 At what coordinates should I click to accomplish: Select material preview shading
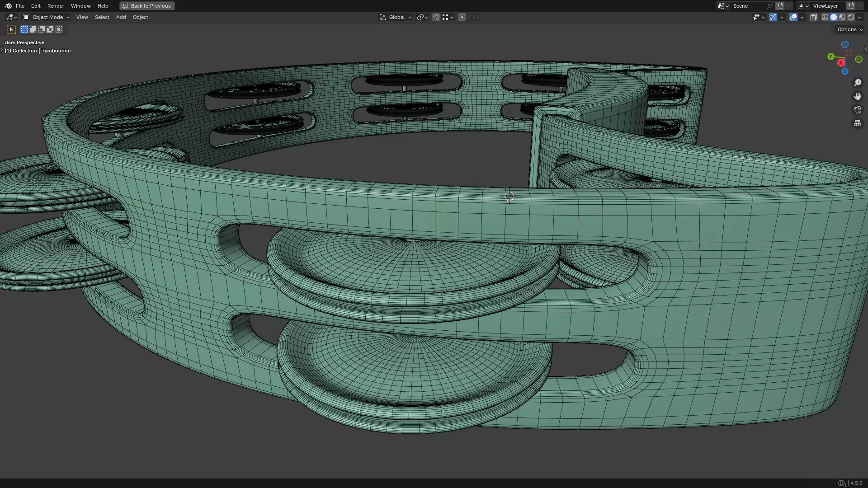point(842,17)
